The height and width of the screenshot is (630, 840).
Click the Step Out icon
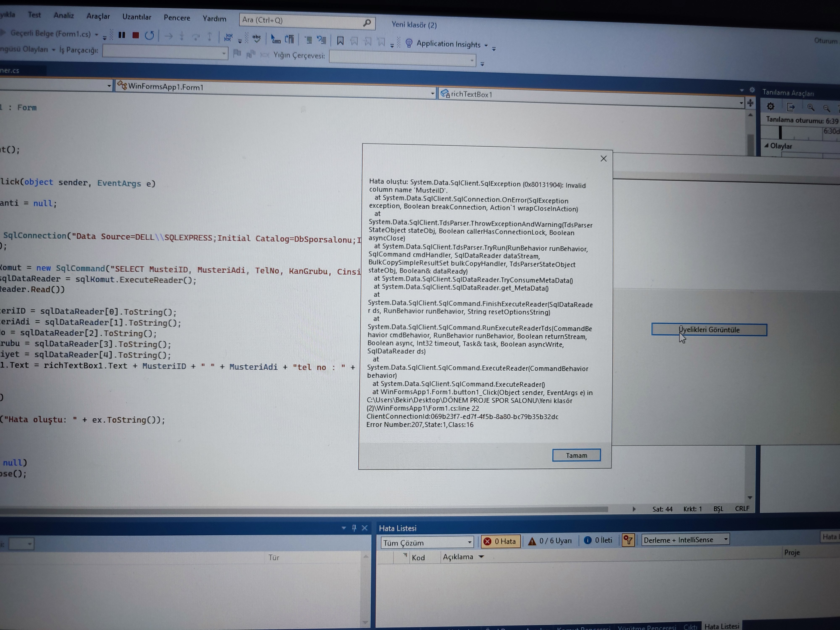tap(210, 37)
